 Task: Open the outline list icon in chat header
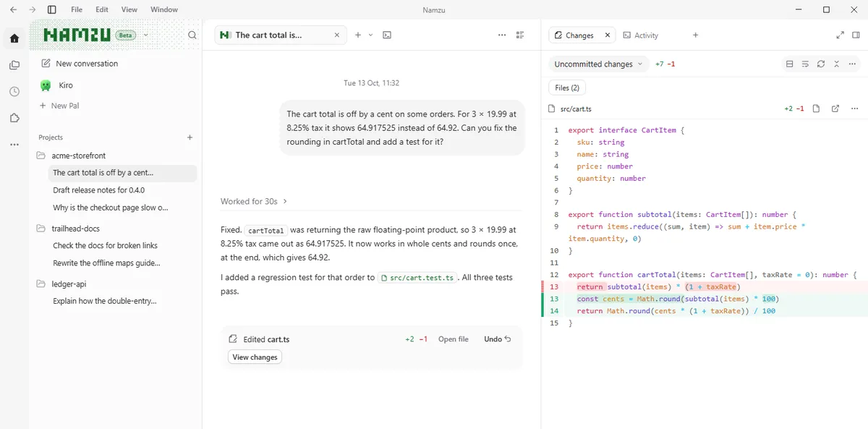520,35
